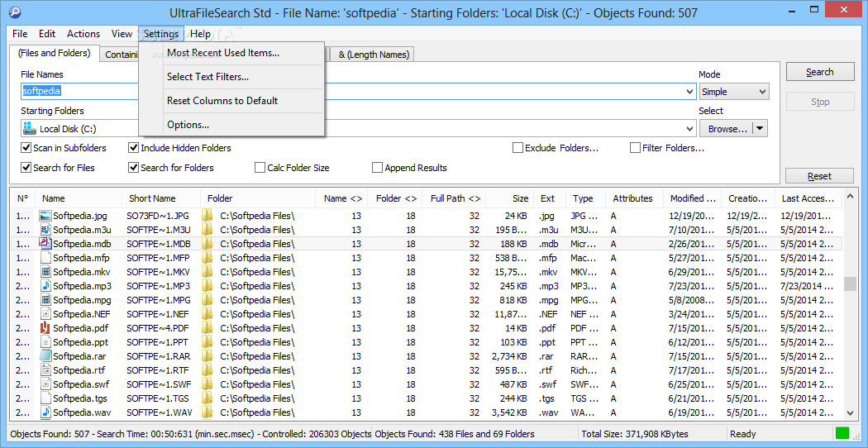
Task: Enable Append Results checkbox
Action: click(378, 167)
